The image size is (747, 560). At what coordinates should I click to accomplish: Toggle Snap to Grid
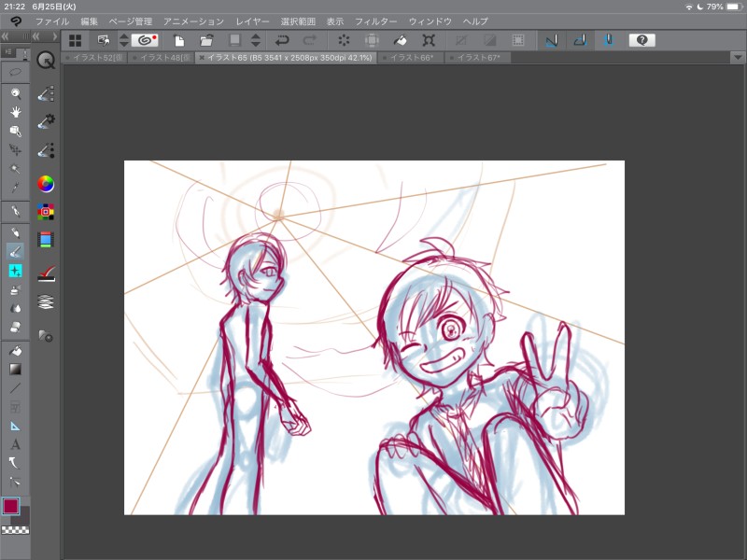[x=609, y=40]
